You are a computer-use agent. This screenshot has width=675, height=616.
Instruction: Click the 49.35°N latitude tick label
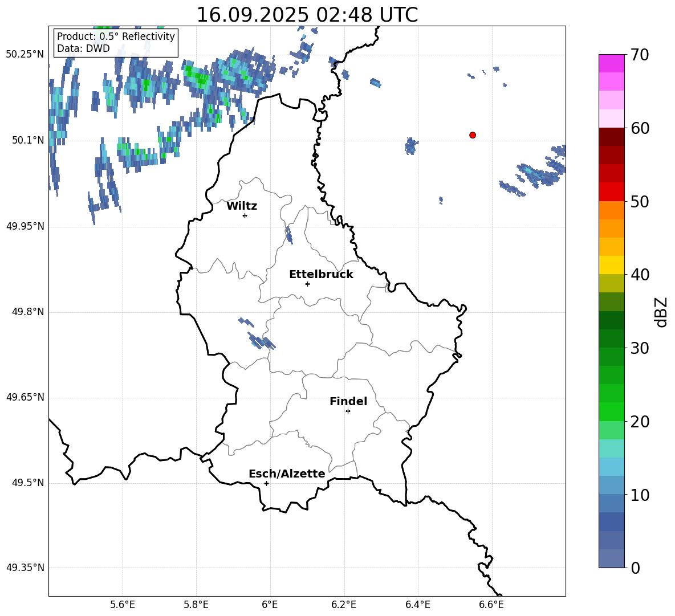tap(25, 568)
